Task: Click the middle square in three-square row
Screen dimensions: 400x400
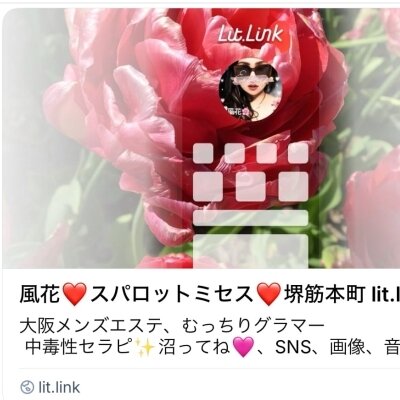Action: click(x=251, y=187)
